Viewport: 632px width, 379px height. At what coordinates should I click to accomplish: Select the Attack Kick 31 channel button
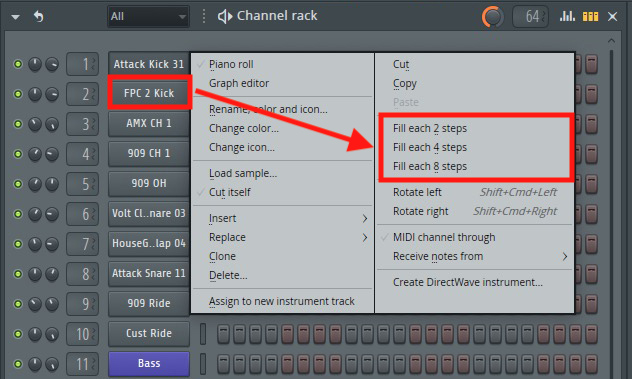tap(149, 64)
